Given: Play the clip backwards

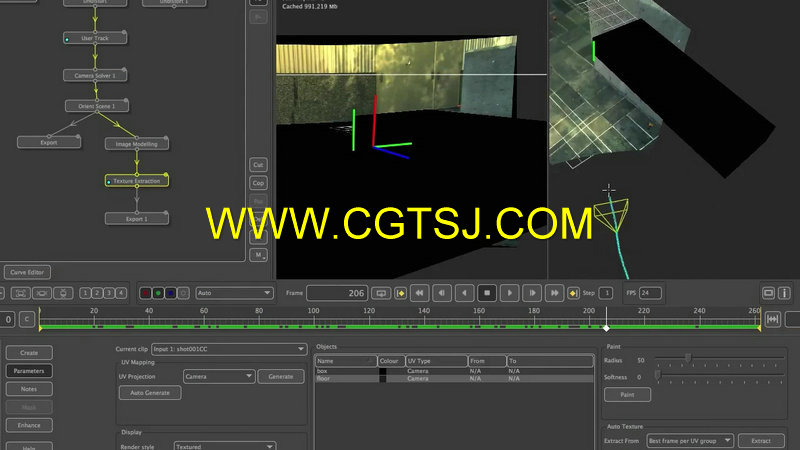Looking at the screenshot, I should pyautogui.click(x=464, y=293).
